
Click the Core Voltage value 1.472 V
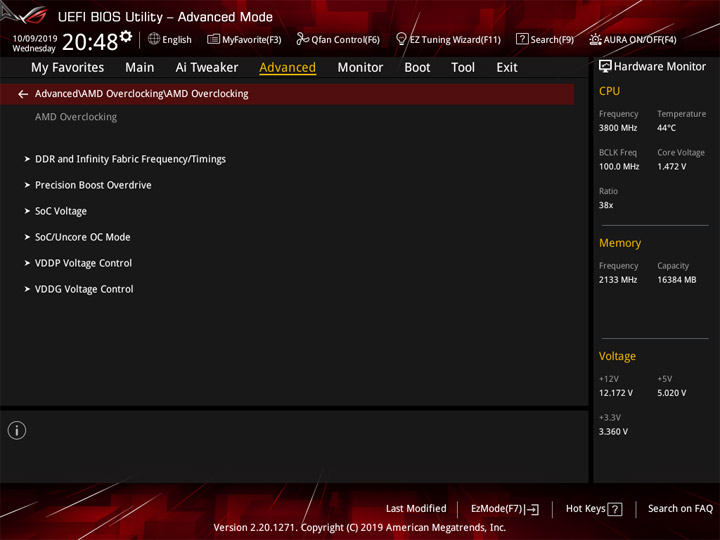coord(671,167)
